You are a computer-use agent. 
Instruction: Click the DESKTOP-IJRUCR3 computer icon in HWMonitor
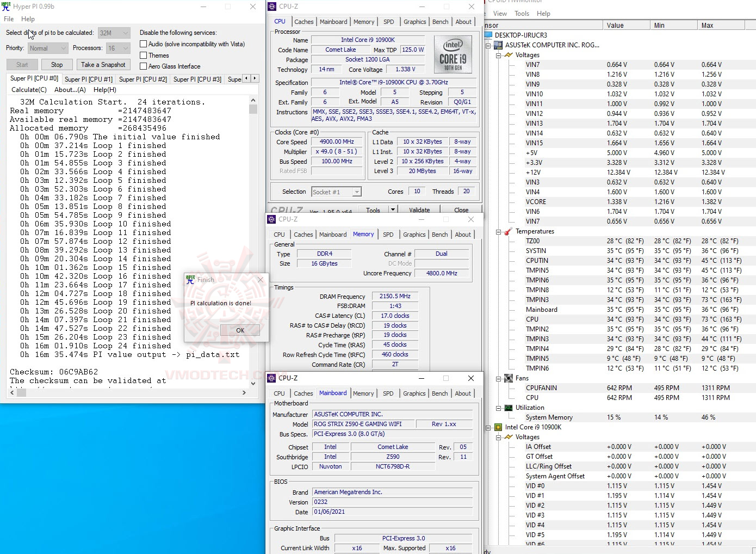click(x=488, y=35)
